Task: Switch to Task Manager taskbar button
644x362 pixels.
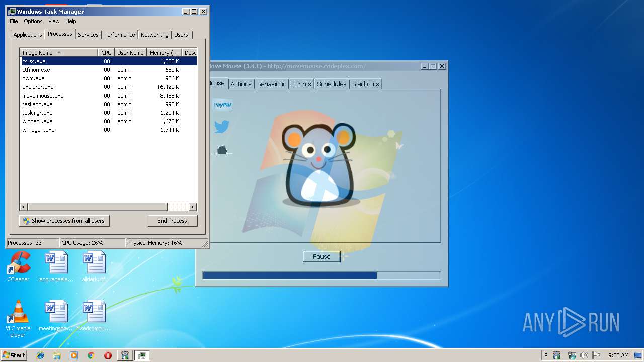Action: tap(142, 355)
